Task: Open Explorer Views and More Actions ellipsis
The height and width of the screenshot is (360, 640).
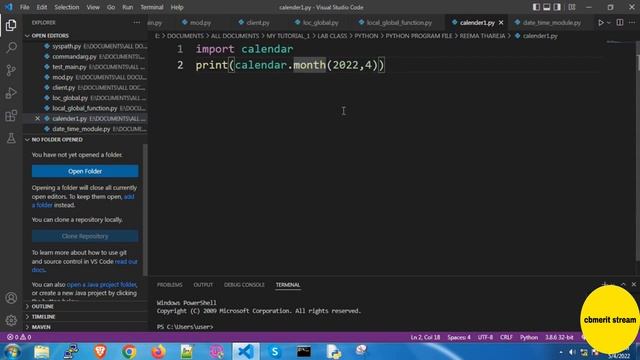Action: pyautogui.click(x=137, y=22)
